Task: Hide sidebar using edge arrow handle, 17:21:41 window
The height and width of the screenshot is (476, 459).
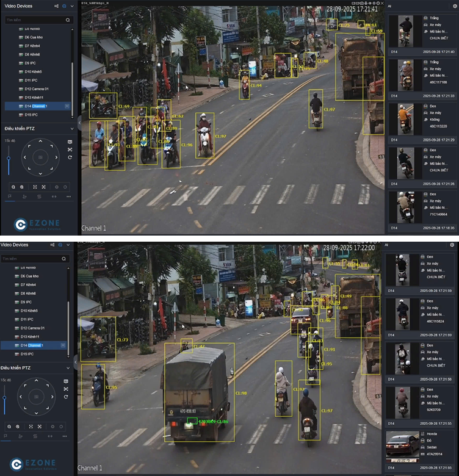Action: 79,123
